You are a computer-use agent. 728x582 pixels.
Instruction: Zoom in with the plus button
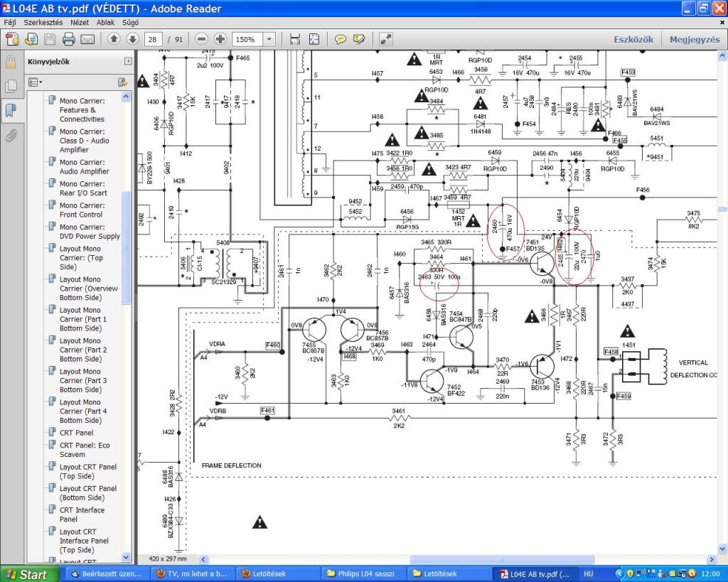click(220, 40)
